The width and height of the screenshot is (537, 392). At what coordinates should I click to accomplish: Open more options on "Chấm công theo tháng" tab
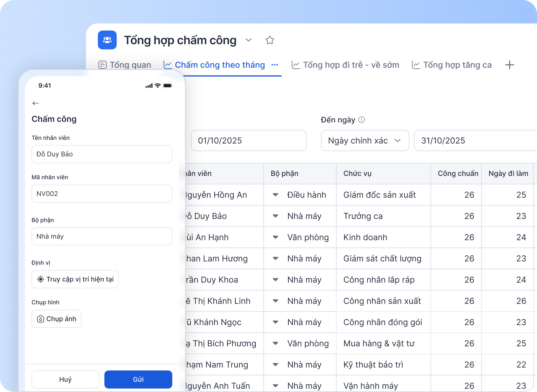tap(274, 65)
